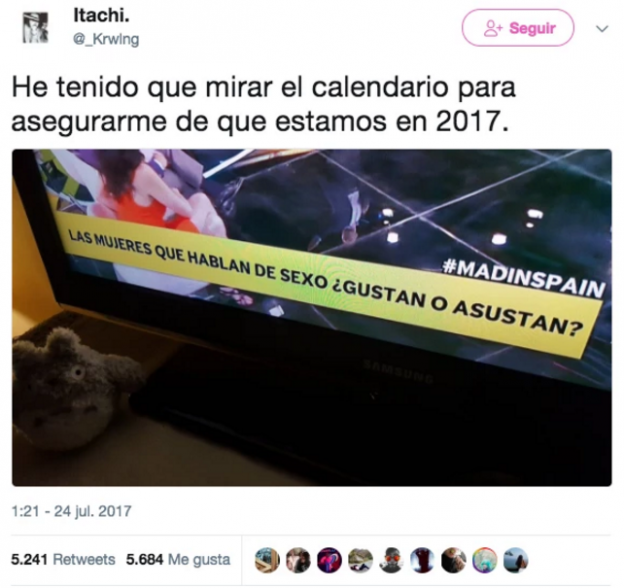Open the eighth liker avatar with rainbow ring
The image size is (624, 588).
[485, 560]
